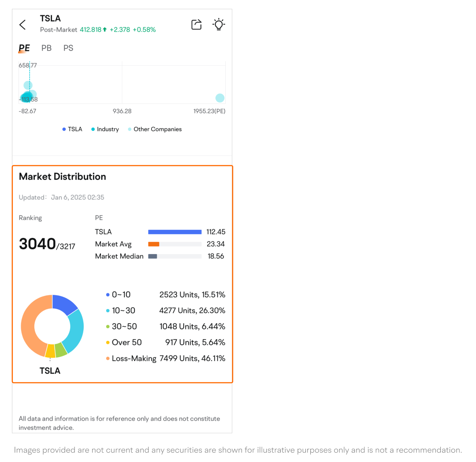Tap the back arrow icon
476x462 pixels.
tap(22, 25)
